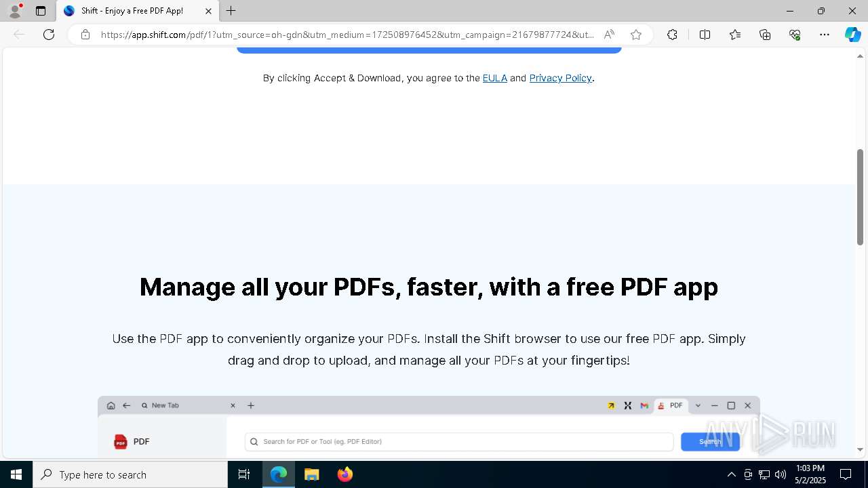Click the X app icon in preview
Screen dimensions: 868x488
[x=628, y=405]
